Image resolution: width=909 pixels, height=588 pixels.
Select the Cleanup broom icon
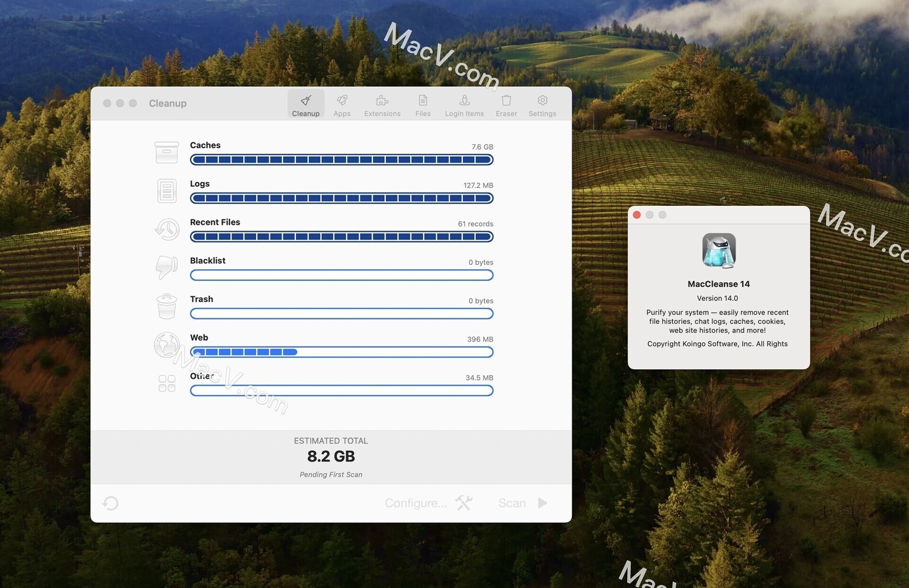(306, 100)
